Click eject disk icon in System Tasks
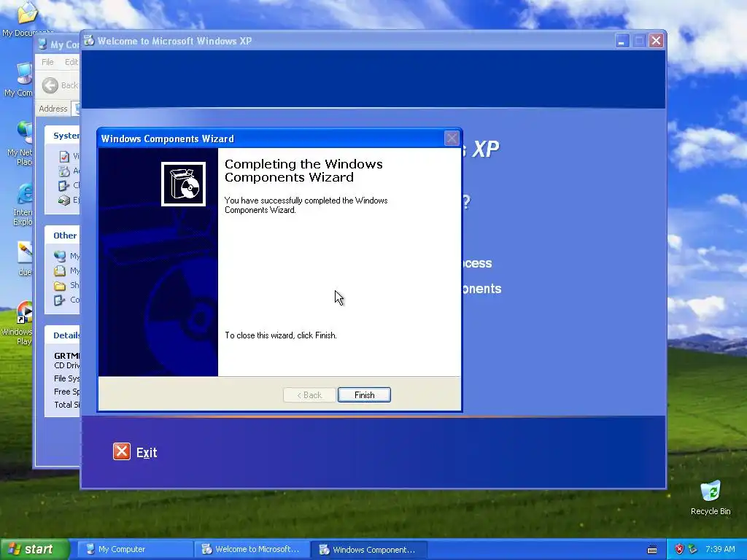 coord(64,200)
